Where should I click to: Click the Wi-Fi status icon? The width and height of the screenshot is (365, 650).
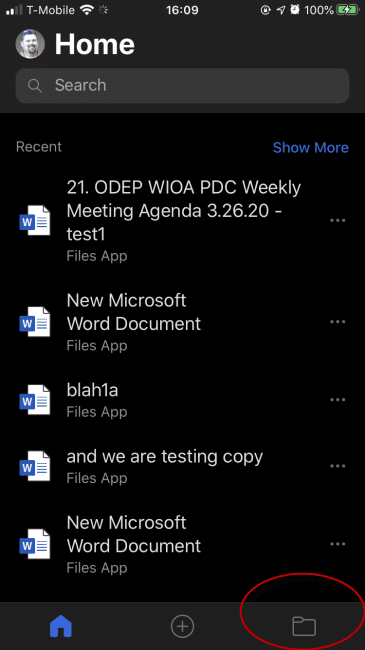[87, 10]
